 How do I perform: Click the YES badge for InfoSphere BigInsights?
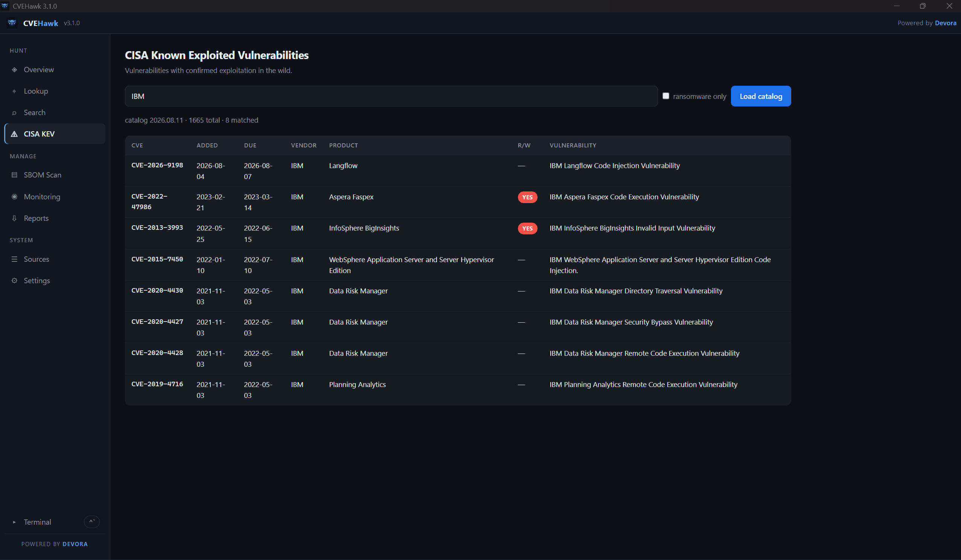[527, 228]
